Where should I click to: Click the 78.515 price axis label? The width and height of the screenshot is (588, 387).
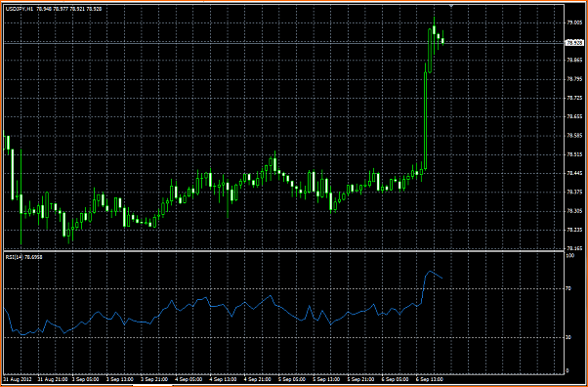573,154
